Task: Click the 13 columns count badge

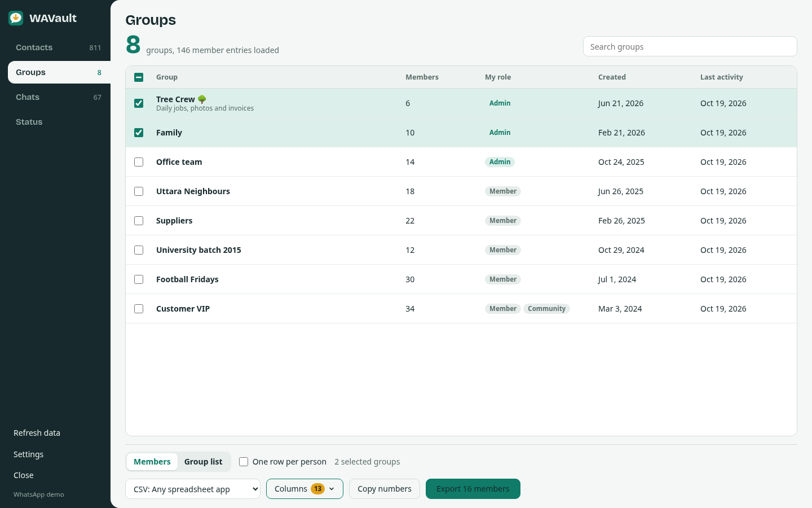Action: [x=317, y=489]
